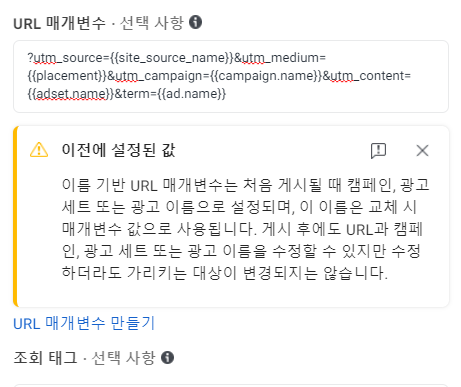Viewport: 461px width, 387px height.
Task: Open the info tooltip beside 조회 태그
Action: coord(167,357)
